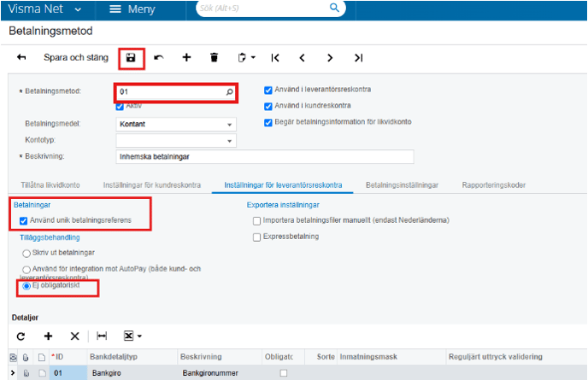Screen dimensions: 588x380
Task: Expand Visma Net product chevron
Action: coord(78,9)
